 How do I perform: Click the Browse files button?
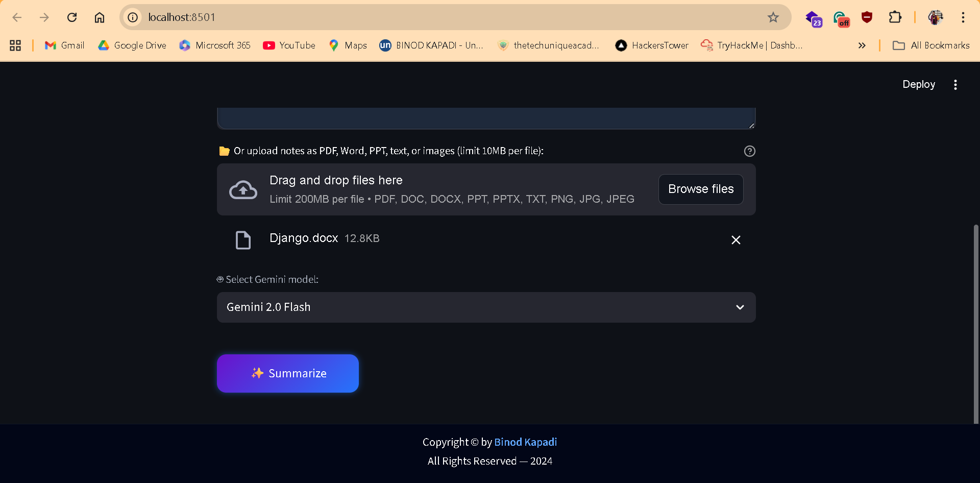click(x=700, y=189)
